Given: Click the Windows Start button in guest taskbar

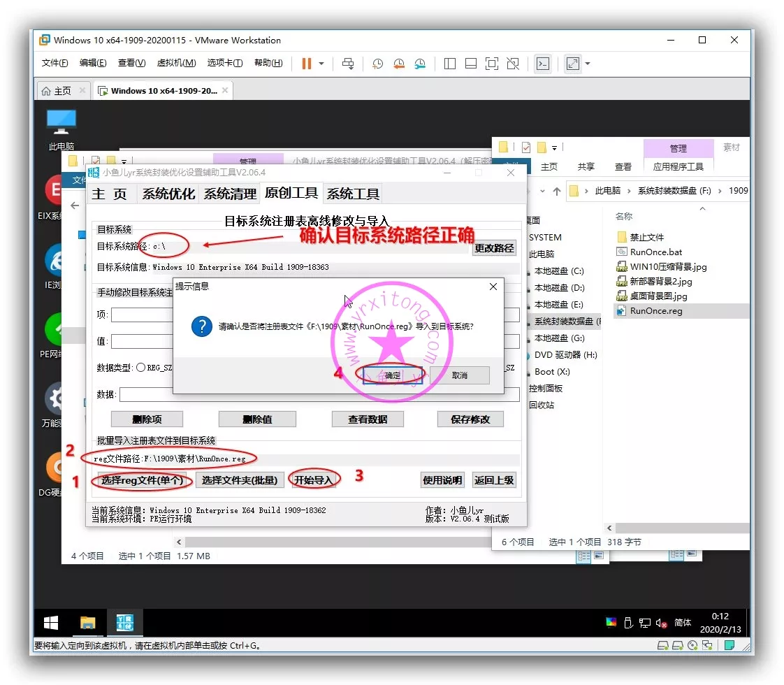Looking at the screenshot, I should click(51, 622).
